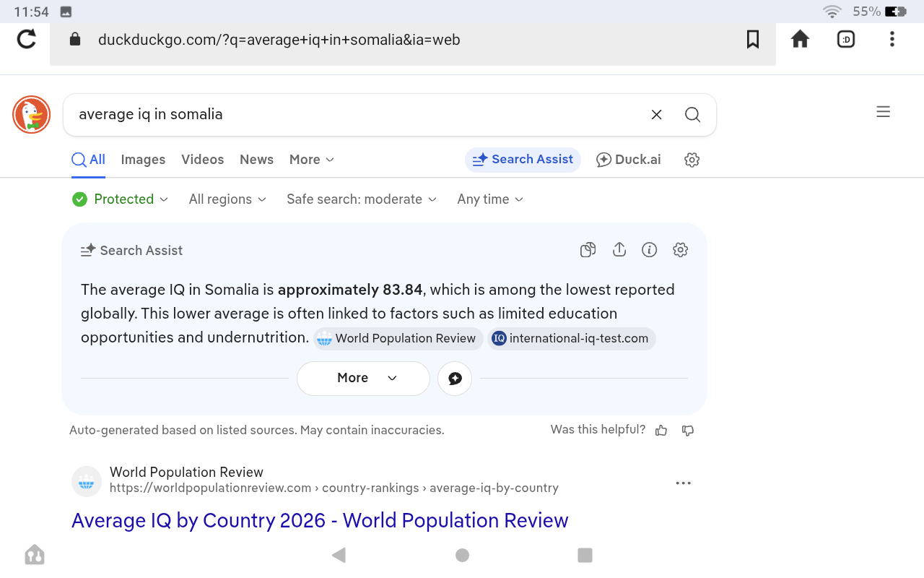
Task: Reload the page with the refresh icon
Action: point(27,39)
